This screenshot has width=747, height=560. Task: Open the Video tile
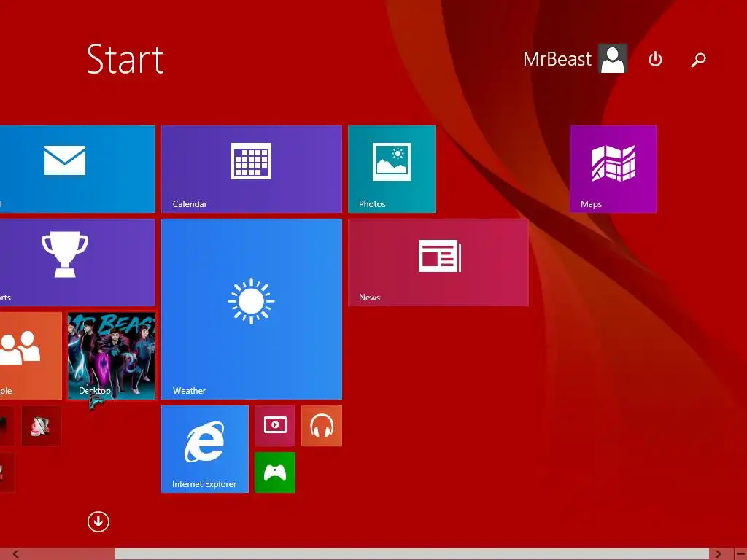(x=275, y=426)
